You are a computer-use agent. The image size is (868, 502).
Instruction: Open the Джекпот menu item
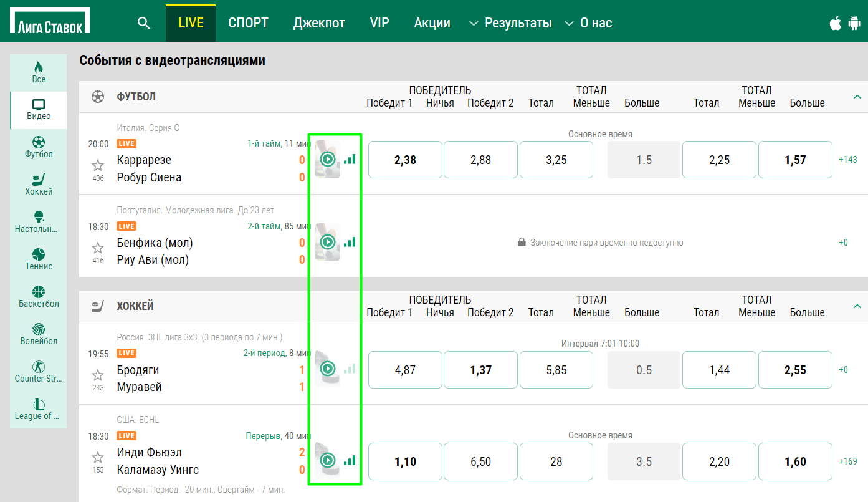pyautogui.click(x=319, y=23)
